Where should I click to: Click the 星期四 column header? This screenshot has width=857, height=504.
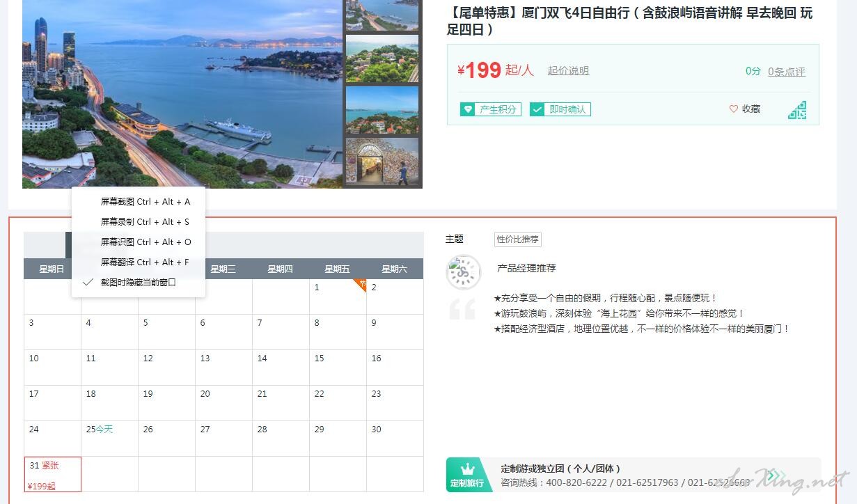click(281, 269)
